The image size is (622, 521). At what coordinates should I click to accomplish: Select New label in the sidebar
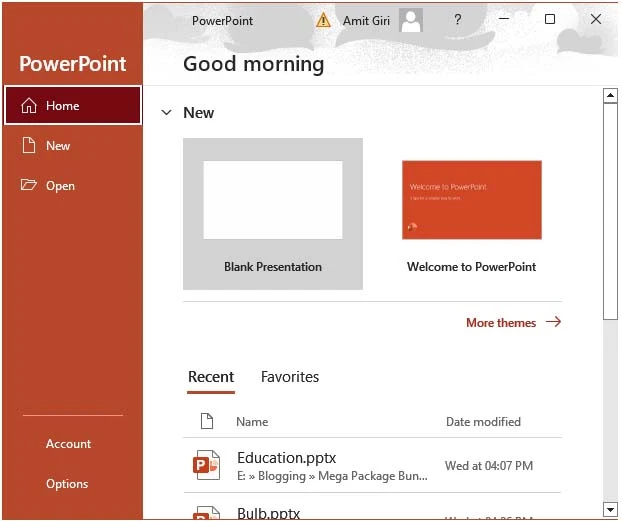[58, 146]
